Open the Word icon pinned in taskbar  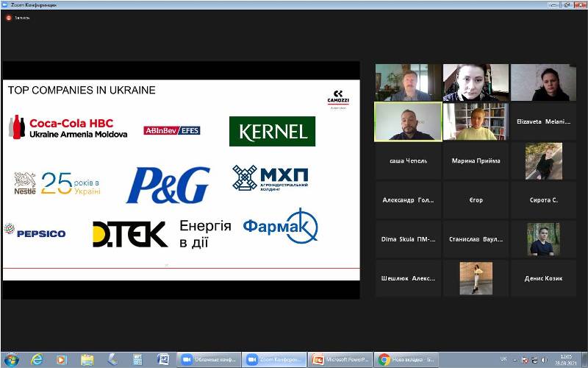pyautogui.click(x=163, y=360)
